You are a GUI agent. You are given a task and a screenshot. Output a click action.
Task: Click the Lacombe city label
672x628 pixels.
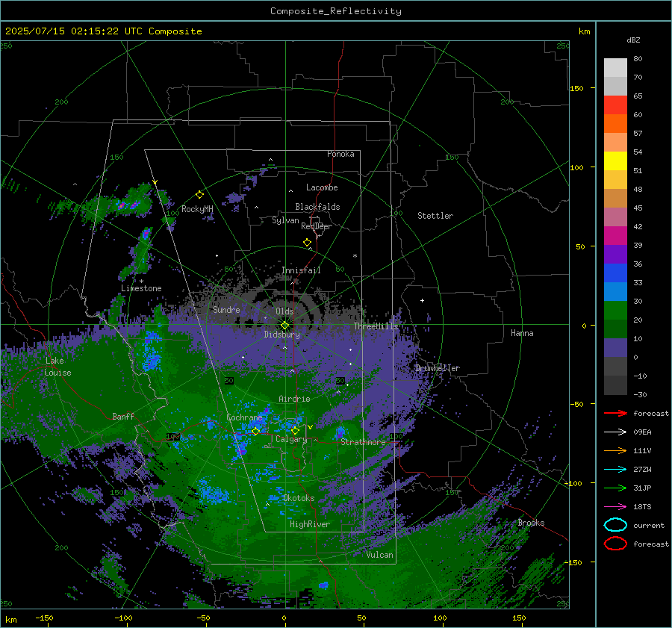(322, 187)
